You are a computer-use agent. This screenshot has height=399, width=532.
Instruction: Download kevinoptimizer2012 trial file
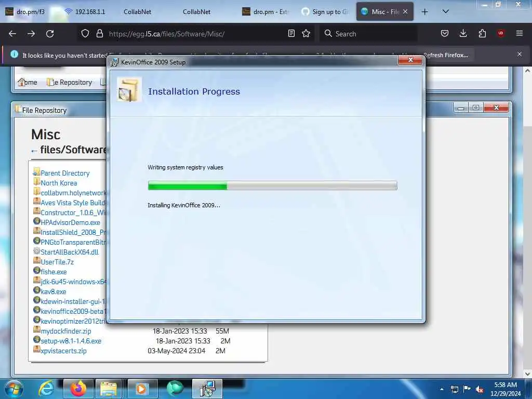coord(73,321)
